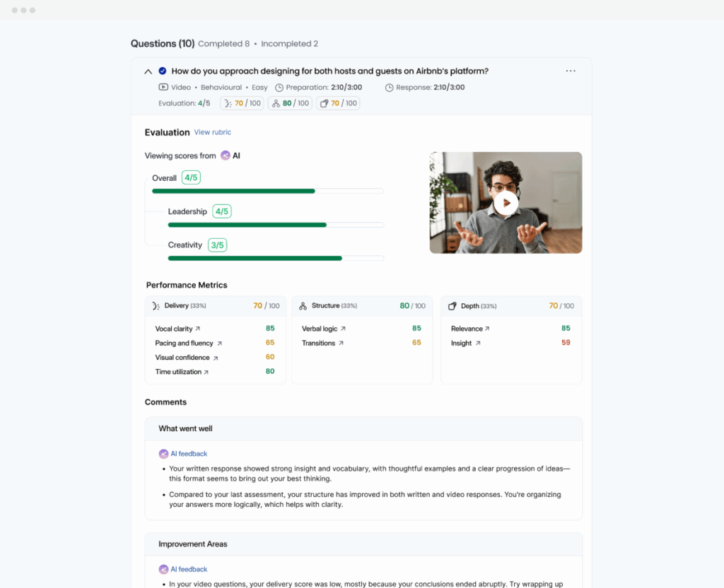Open Pacing and fluency metric arrow
The width and height of the screenshot is (724, 588).
click(219, 343)
